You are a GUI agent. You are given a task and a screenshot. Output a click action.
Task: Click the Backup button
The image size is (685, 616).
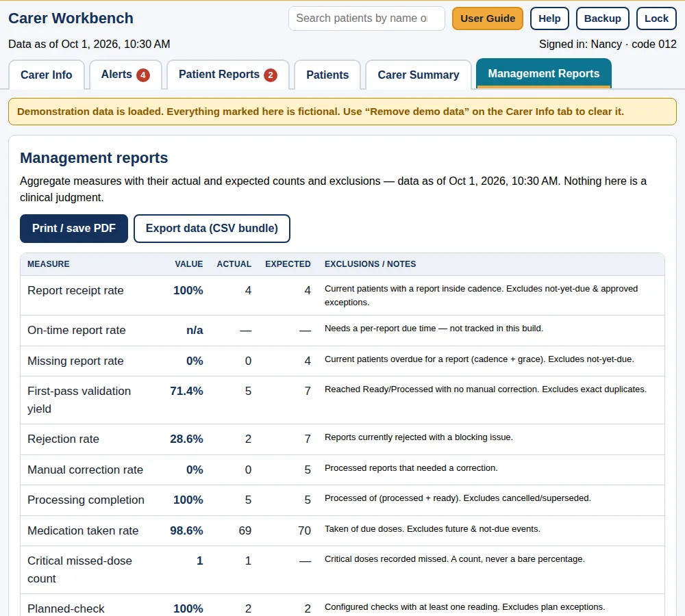(602, 18)
